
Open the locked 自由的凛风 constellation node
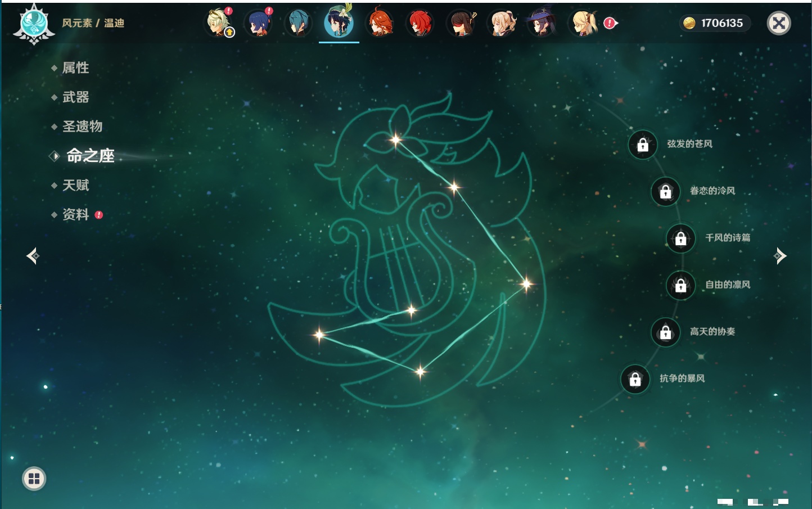pyautogui.click(x=680, y=285)
